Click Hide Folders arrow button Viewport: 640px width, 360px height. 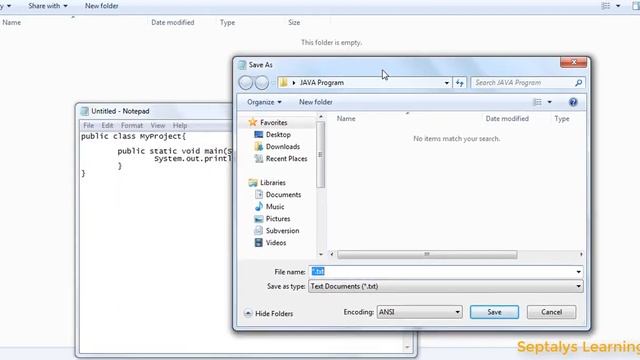[248, 313]
